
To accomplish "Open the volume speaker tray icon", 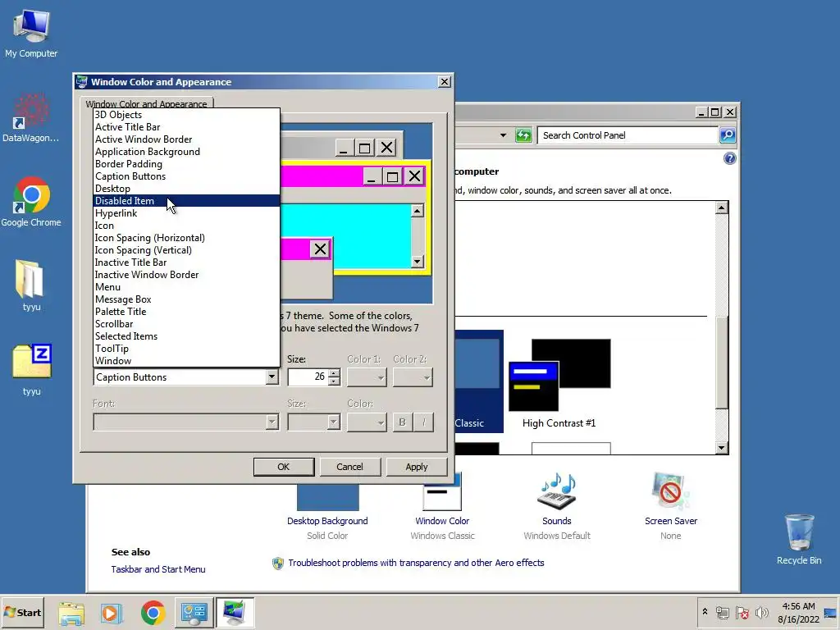I will 761,613.
